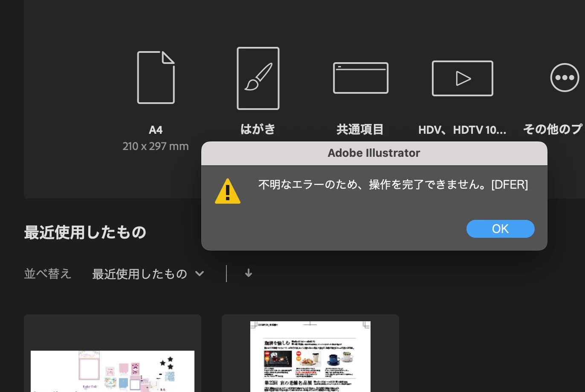585x392 pixels.
Task: Click the Adobe Illustrator dialog title bar
Action: [374, 153]
